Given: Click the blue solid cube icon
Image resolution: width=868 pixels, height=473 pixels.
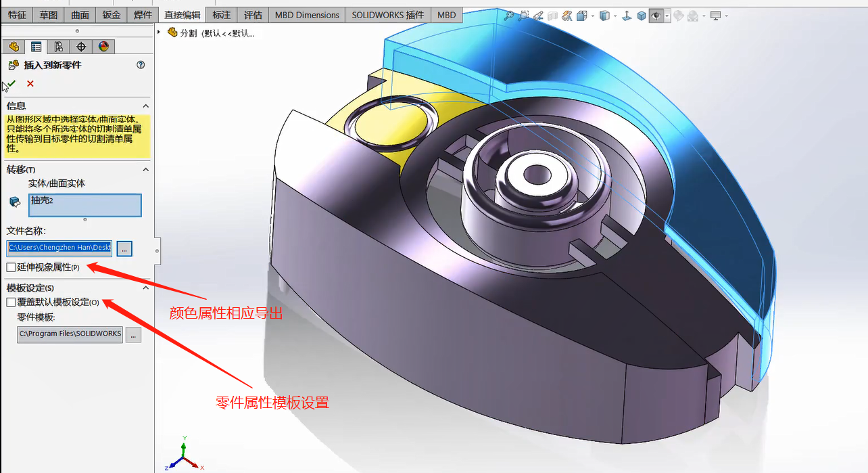Looking at the screenshot, I should 642,16.
